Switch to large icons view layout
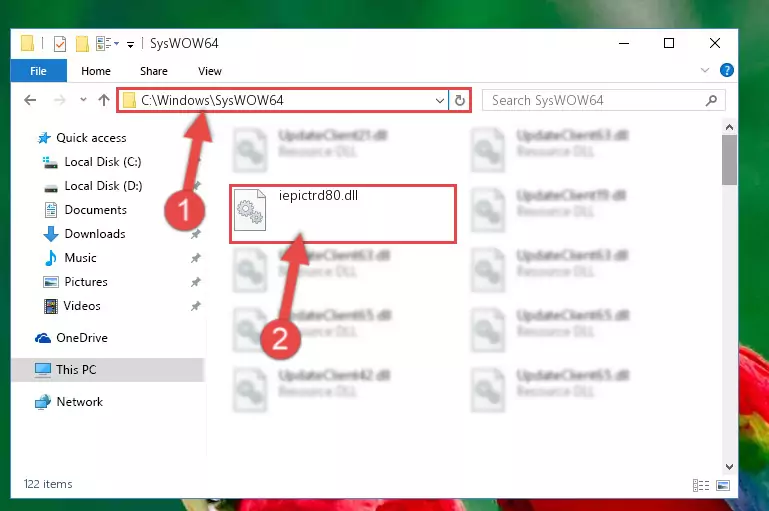769x511 pixels. 722,485
